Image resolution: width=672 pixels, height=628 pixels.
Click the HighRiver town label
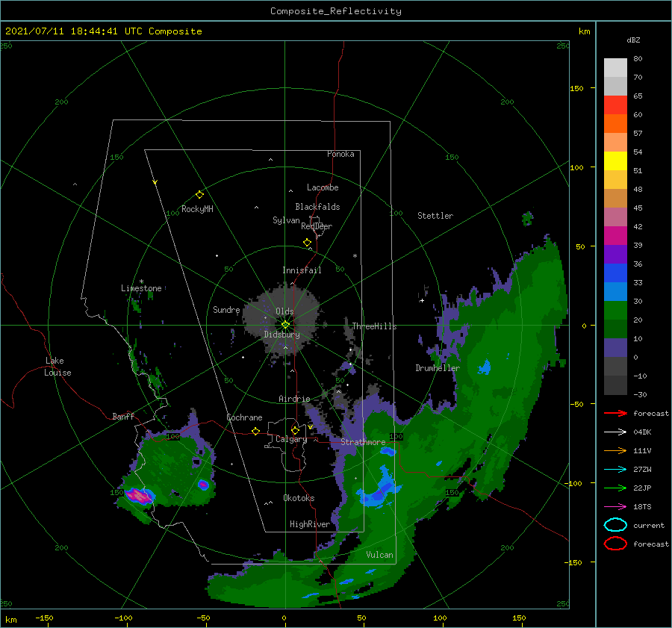pos(310,524)
